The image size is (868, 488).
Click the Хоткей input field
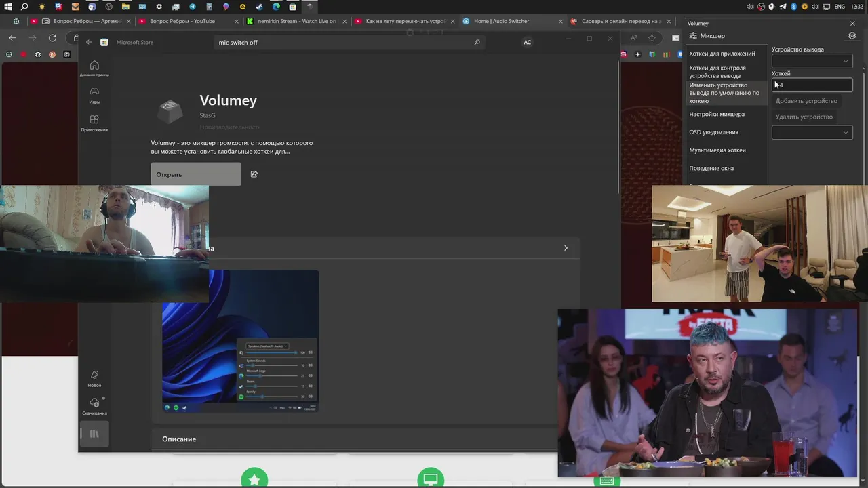(x=812, y=85)
